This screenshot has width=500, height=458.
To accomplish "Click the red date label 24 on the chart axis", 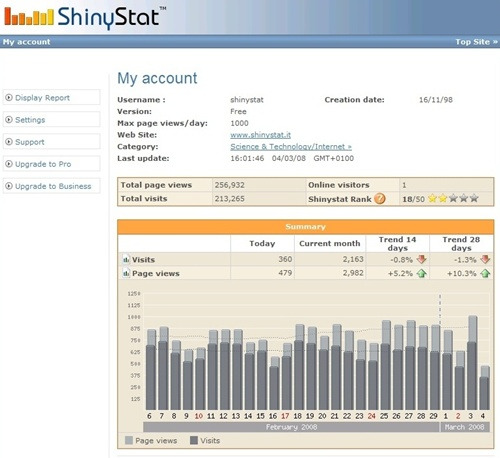I will [371, 416].
